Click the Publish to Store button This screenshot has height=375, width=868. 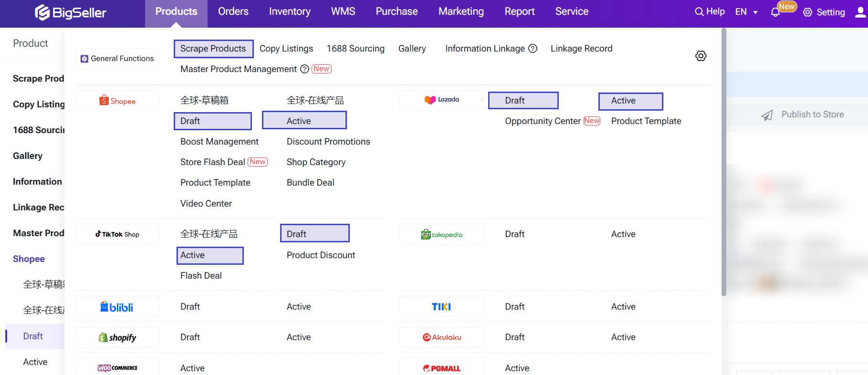click(803, 115)
